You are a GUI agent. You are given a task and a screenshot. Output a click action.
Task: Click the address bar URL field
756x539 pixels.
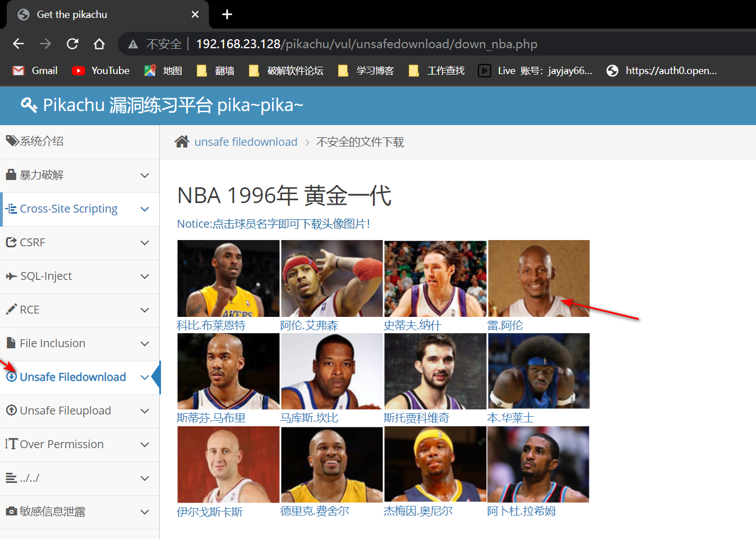point(366,44)
